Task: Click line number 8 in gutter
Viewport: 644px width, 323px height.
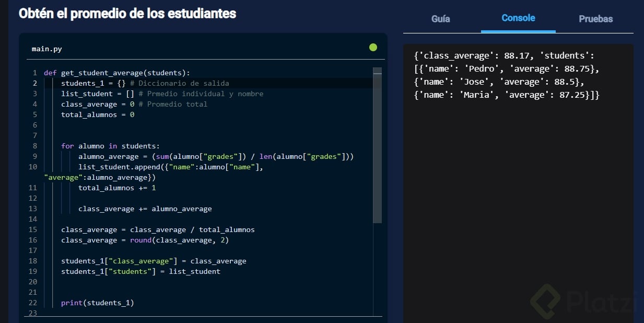Action: [34, 146]
